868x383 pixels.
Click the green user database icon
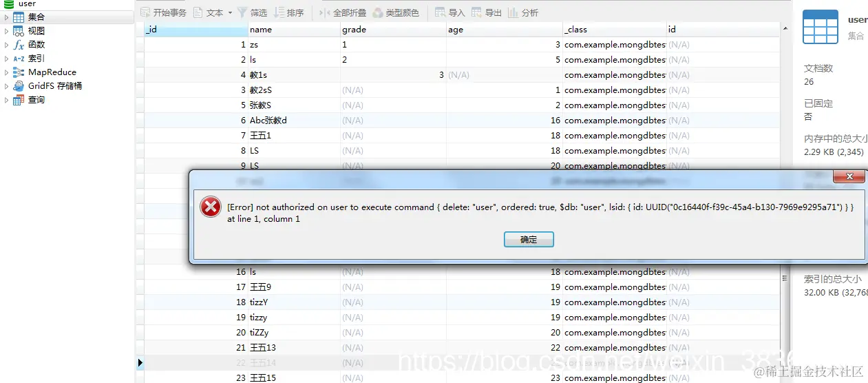point(9,4)
